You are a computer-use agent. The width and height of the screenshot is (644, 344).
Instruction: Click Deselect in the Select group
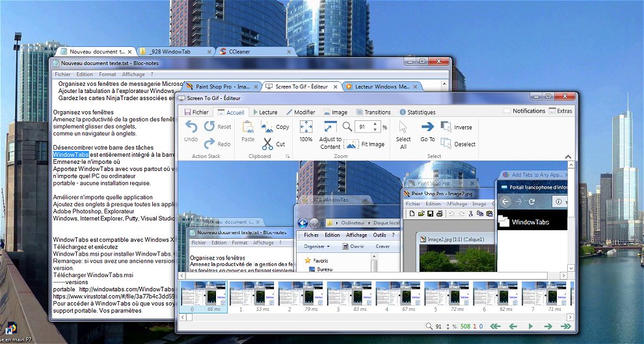[x=458, y=144]
